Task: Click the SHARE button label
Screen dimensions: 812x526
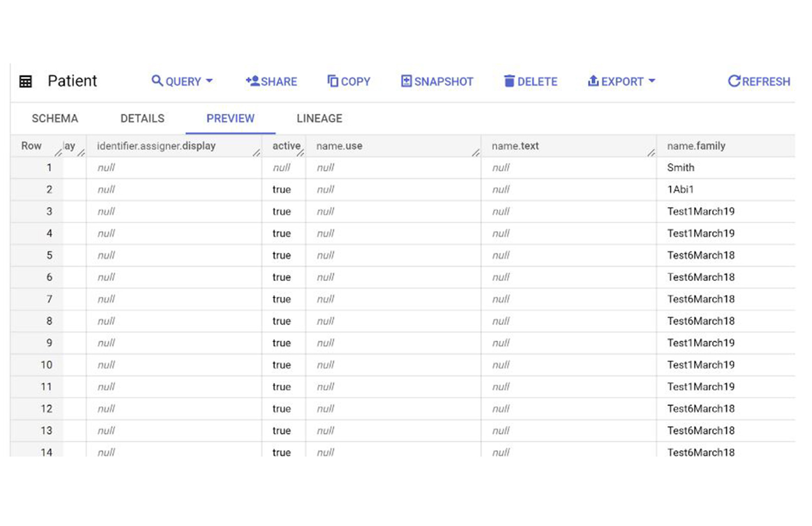Action: (x=279, y=82)
